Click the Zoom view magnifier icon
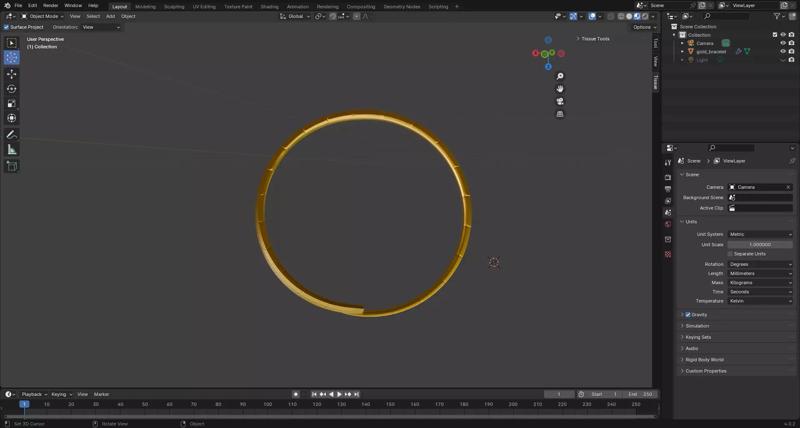Viewport: 800px width, 428px height. coord(560,76)
